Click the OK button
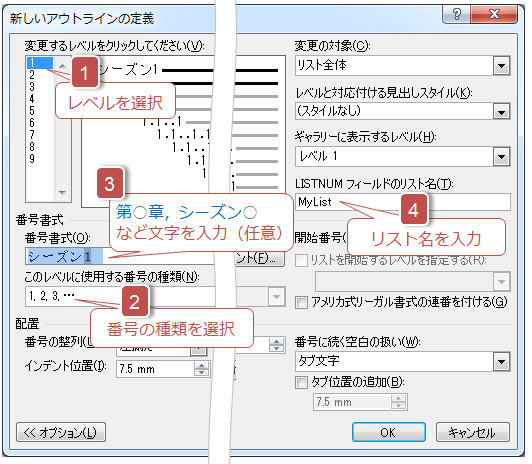Screen dimensions: 532x464 [388, 432]
